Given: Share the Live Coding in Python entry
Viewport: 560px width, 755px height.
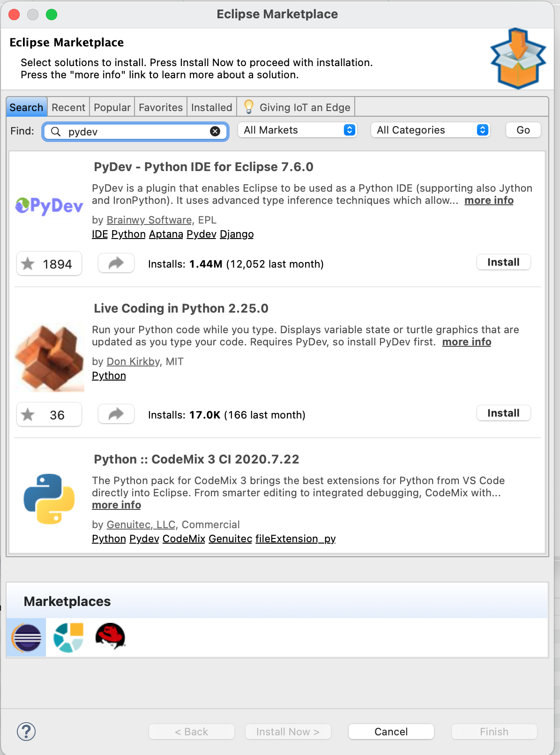Looking at the screenshot, I should (x=116, y=414).
